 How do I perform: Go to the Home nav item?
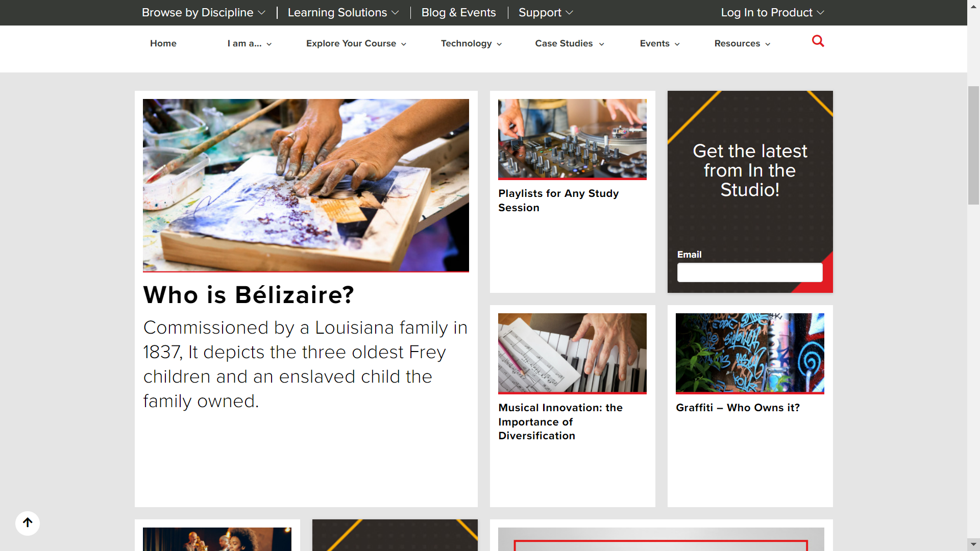point(163,44)
